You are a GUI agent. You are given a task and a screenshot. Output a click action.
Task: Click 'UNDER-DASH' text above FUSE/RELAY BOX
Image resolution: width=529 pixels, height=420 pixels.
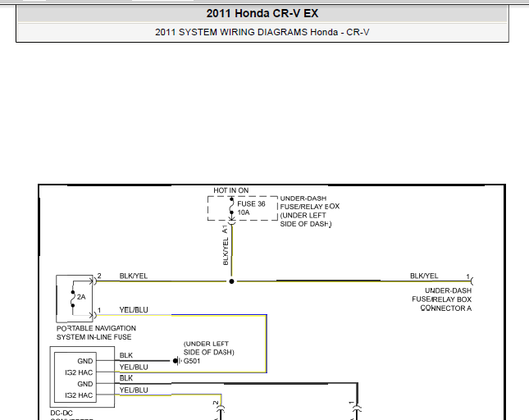pyautogui.click(x=303, y=199)
